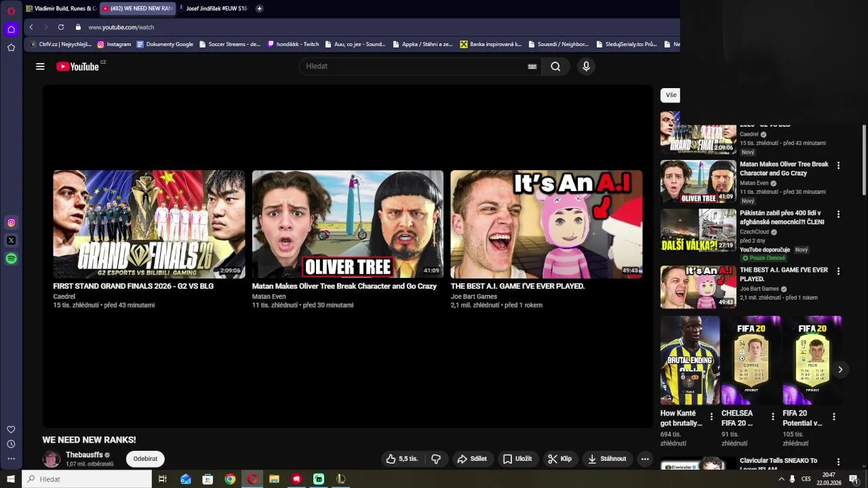Open Opera menu logo in sidebar
868x488 pixels.
tap(11, 11)
